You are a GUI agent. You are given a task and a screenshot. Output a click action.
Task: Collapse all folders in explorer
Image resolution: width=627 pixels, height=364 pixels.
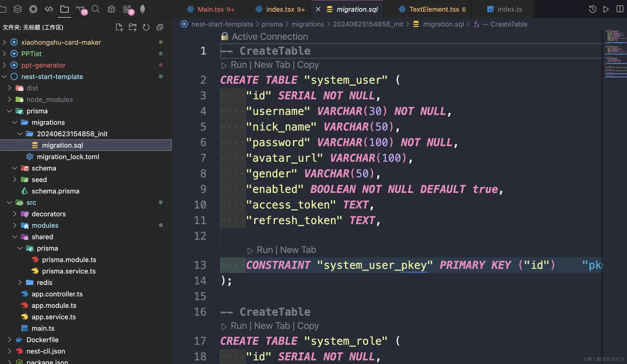160,27
